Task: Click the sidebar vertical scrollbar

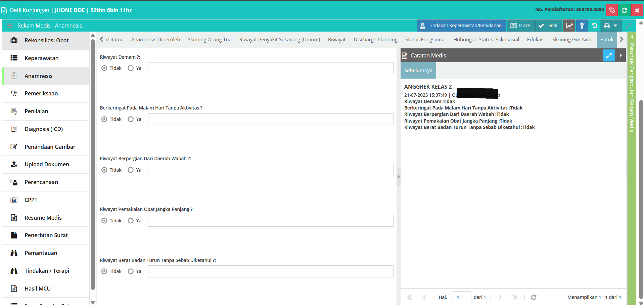Action: pyautogui.click(x=93, y=165)
